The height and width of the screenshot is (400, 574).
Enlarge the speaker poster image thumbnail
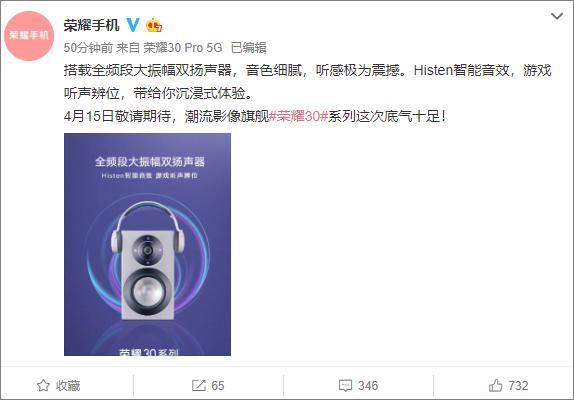[x=147, y=244]
